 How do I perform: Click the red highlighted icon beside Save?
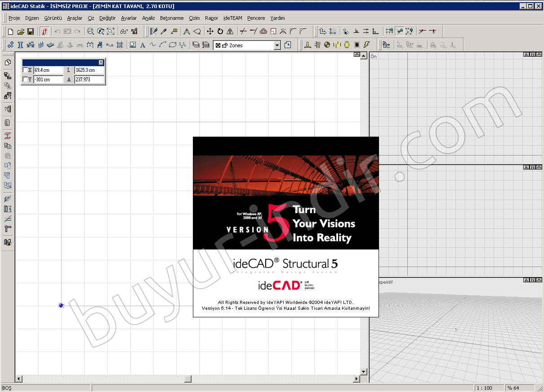click(44, 31)
